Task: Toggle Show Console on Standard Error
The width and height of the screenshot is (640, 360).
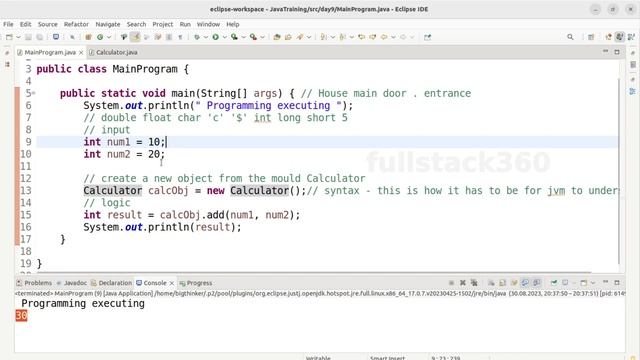Action: click(x=537, y=283)
